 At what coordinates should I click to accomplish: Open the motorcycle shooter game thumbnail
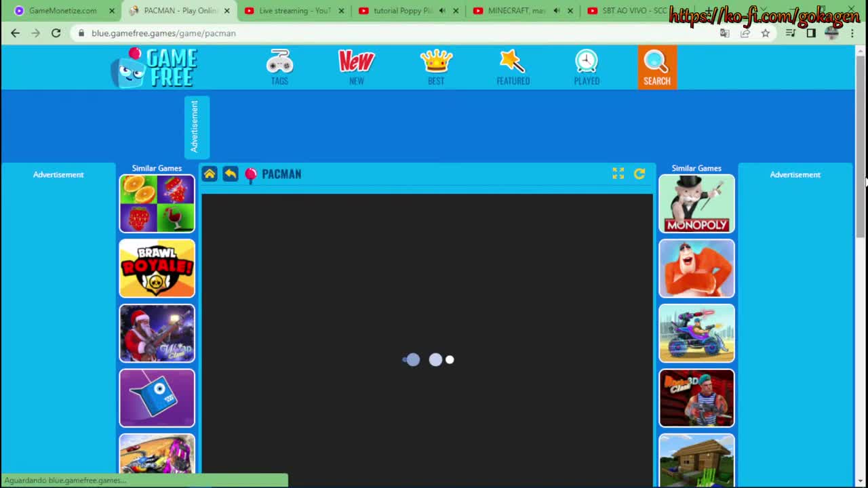[696, 333]
